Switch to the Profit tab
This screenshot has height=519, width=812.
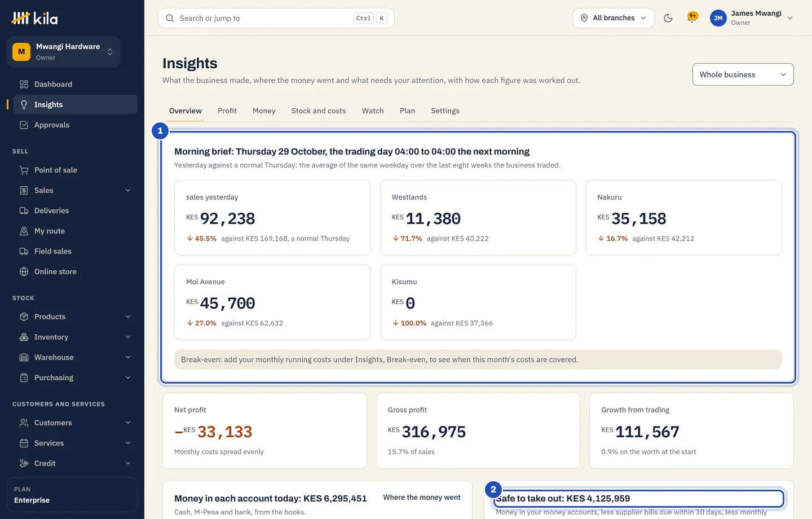[227, 111]
